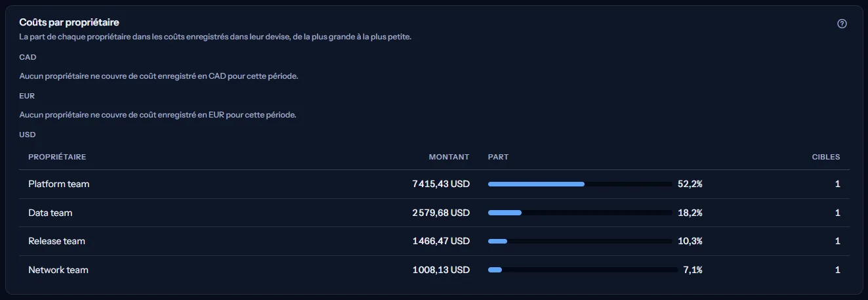
Task: Select the Data team owner
Action: (x=51, y=213)
